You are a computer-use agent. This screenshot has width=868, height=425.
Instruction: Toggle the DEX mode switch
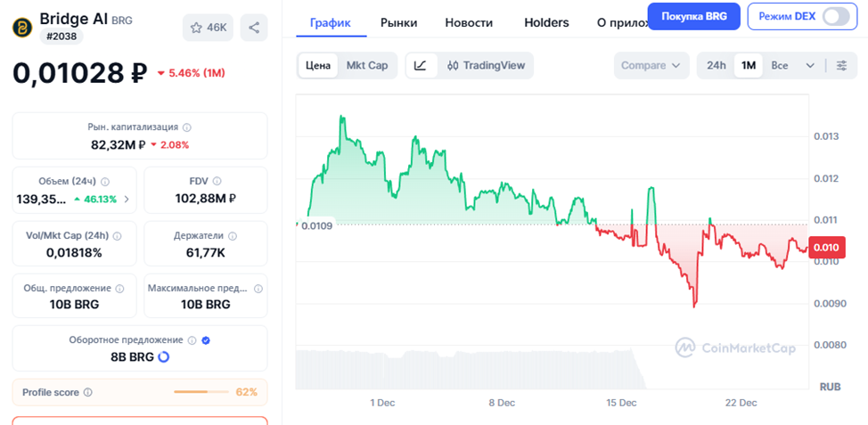[x=835, y=17]
